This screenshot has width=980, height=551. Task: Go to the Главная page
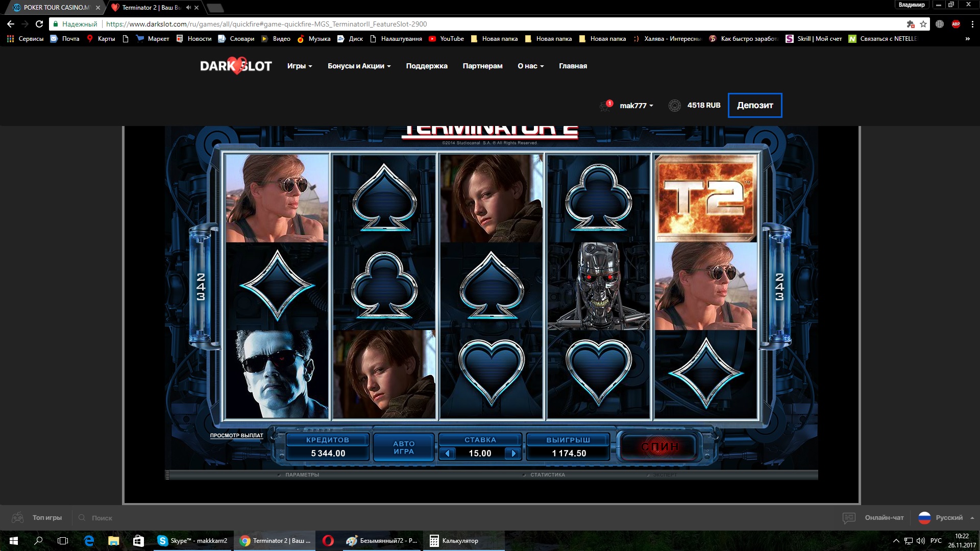pyautogui.click(x=573, y=66)
